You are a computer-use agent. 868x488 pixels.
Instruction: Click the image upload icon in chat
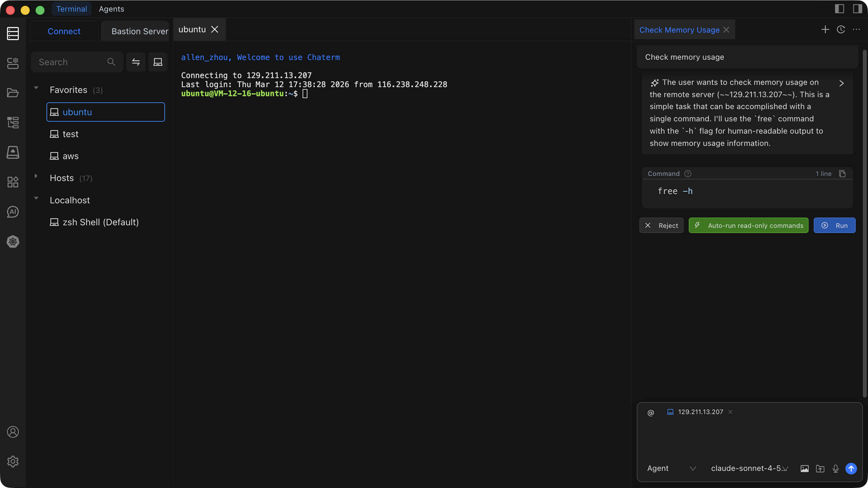[804, 468]
